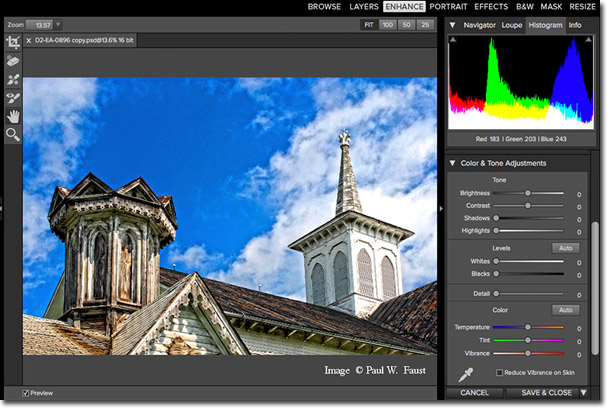The width and height of the screenshot is (610, 410).
Task: Close the D2-EA-0896 copy.psd document tab
Action: point(29,40)
